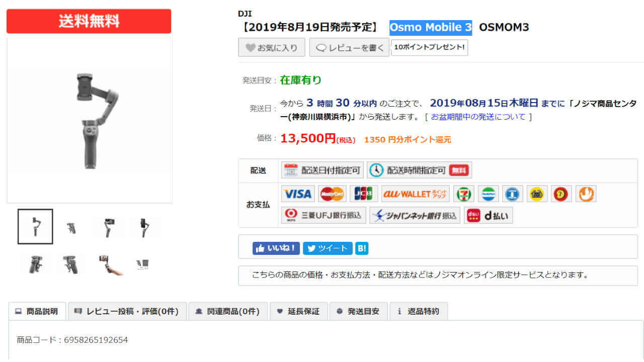Screen dimensions: 644x362
Task: Select the JCB card icon
Action: (x=364, y=194)
